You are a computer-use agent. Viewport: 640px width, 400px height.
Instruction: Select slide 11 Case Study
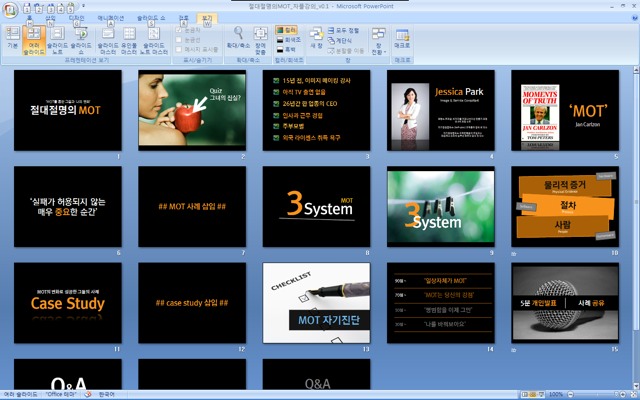click(x=68, y=303)
